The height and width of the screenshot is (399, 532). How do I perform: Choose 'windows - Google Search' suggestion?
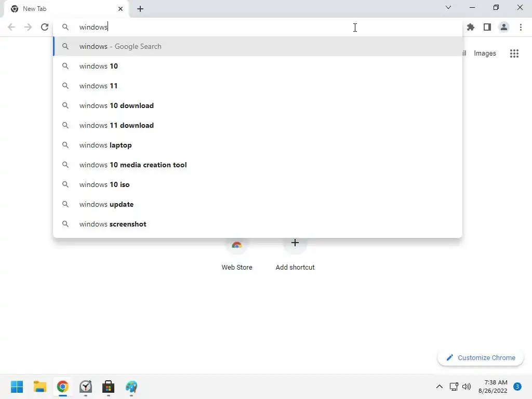pyautogui.click(x=258, y=46)
